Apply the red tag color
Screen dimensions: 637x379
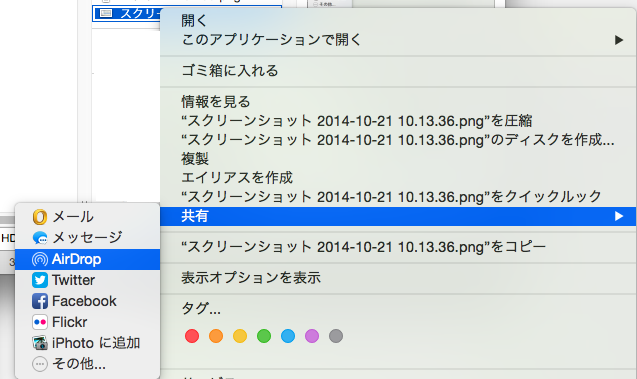pos(192,336)
